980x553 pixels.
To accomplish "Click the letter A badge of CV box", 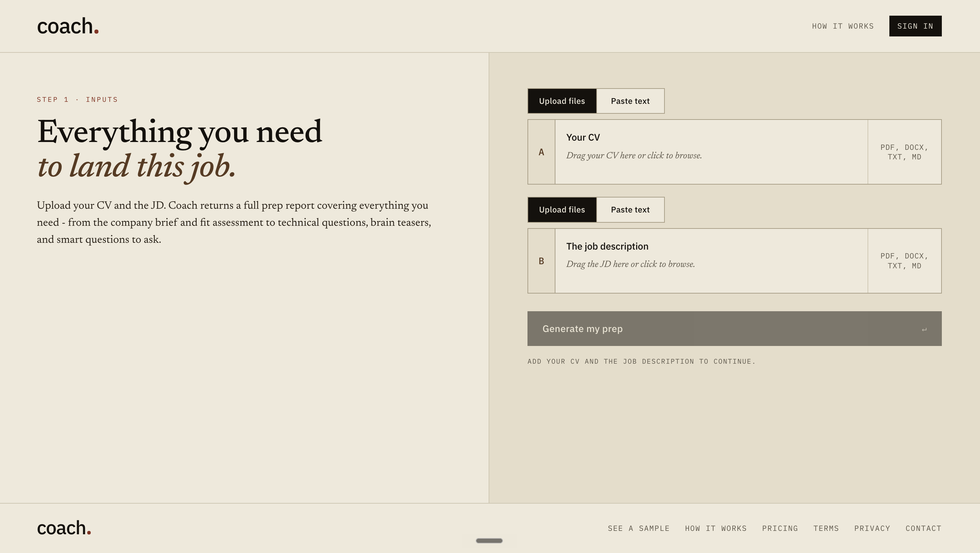I will click(541, 152).
